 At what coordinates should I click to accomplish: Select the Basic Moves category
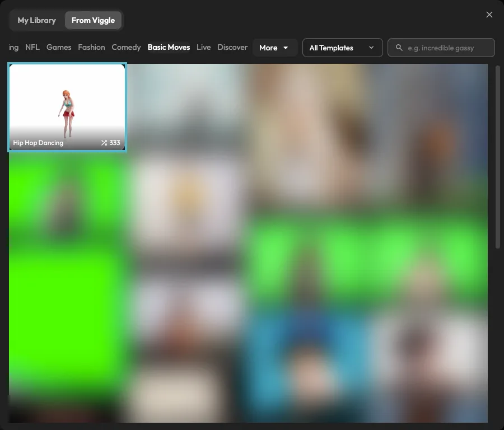coord(169,47)
